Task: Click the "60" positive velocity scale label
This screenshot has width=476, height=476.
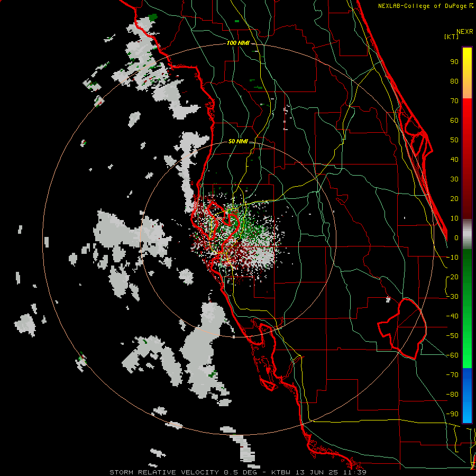Action: click(454, 121)
